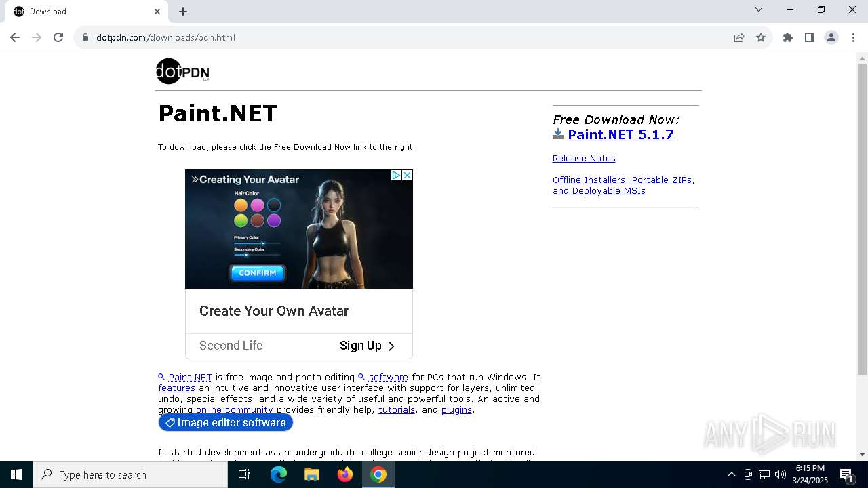The height and width of the screenshot is (488, 868).
Task: Select the orange hair color swatch
Action: [241, 205]
